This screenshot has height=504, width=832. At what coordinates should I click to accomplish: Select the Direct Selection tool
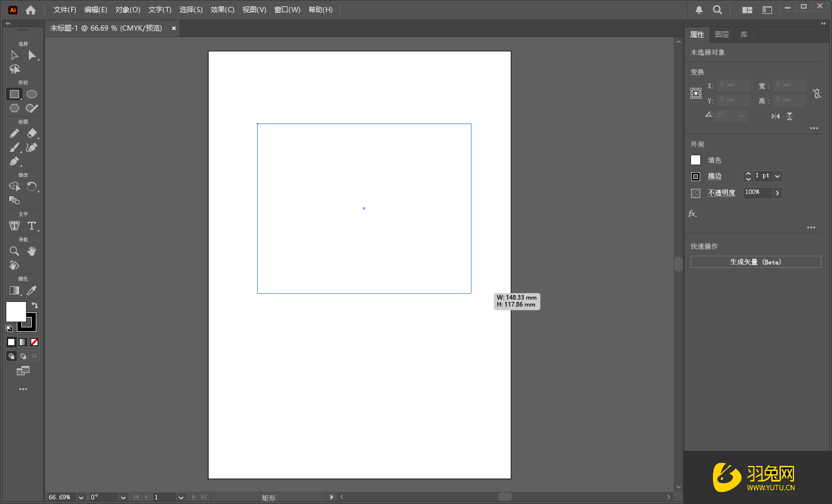pos(32,55)
